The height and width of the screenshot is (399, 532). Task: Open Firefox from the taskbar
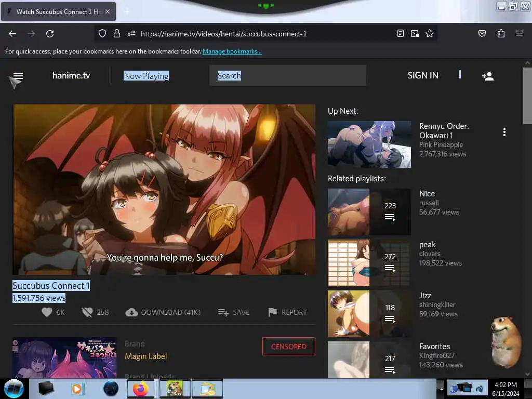tap(141, 389)
